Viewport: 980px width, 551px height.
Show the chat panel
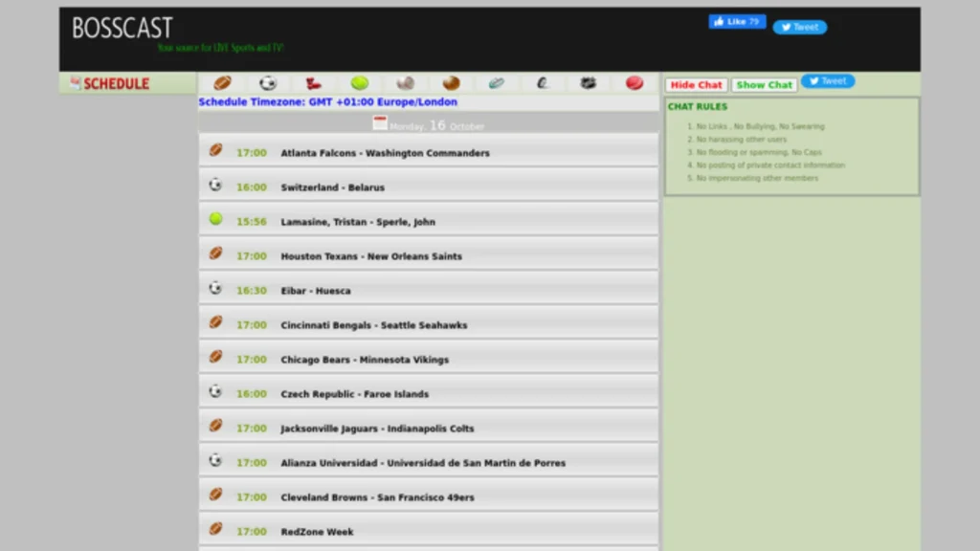(x=764, y=84)
